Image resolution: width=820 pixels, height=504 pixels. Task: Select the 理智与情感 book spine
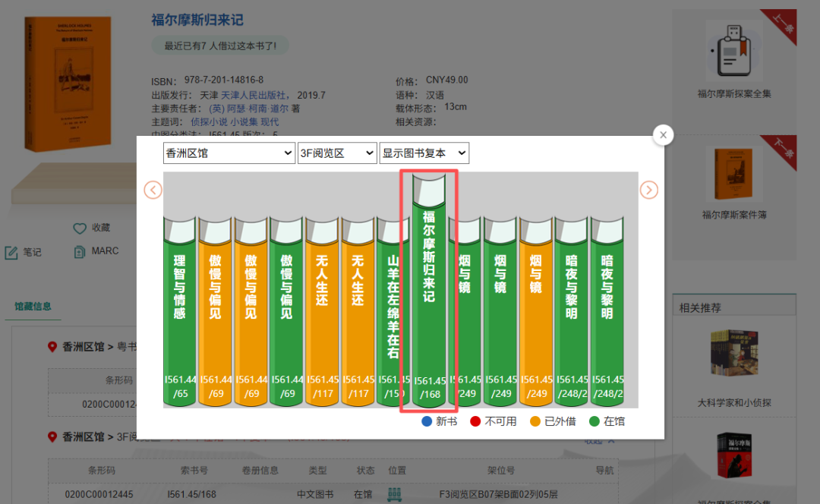(x=179, y=312)
